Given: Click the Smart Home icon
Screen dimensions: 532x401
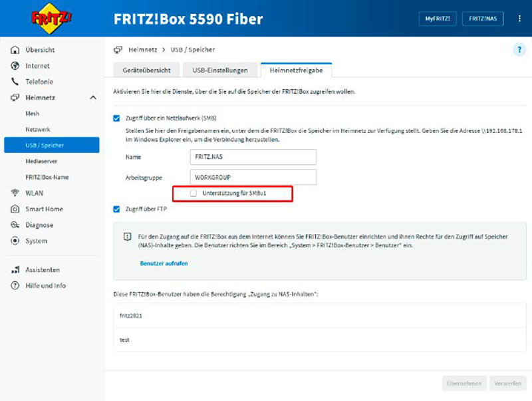Looking at the screenshot, I should click(x=15, y=209).
